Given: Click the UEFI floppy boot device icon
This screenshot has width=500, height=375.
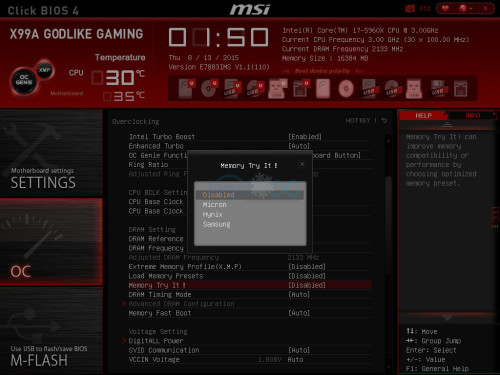Looking at the screenshot, I should click(x=301, y=89).
